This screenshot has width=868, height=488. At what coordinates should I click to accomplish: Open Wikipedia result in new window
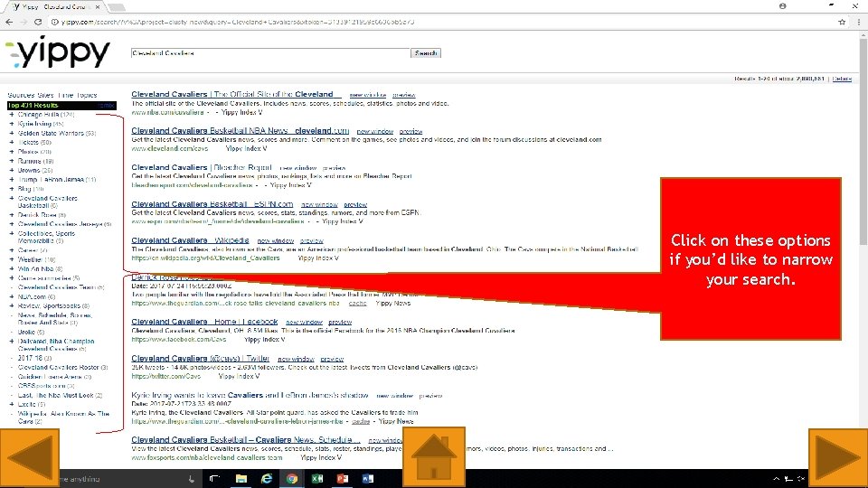point(275,240)
